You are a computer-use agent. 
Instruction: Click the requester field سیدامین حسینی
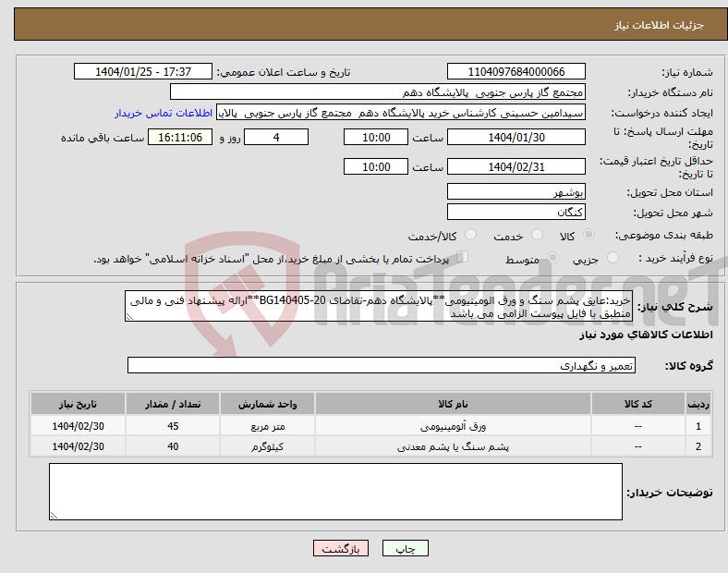click(x=401, y=113)
